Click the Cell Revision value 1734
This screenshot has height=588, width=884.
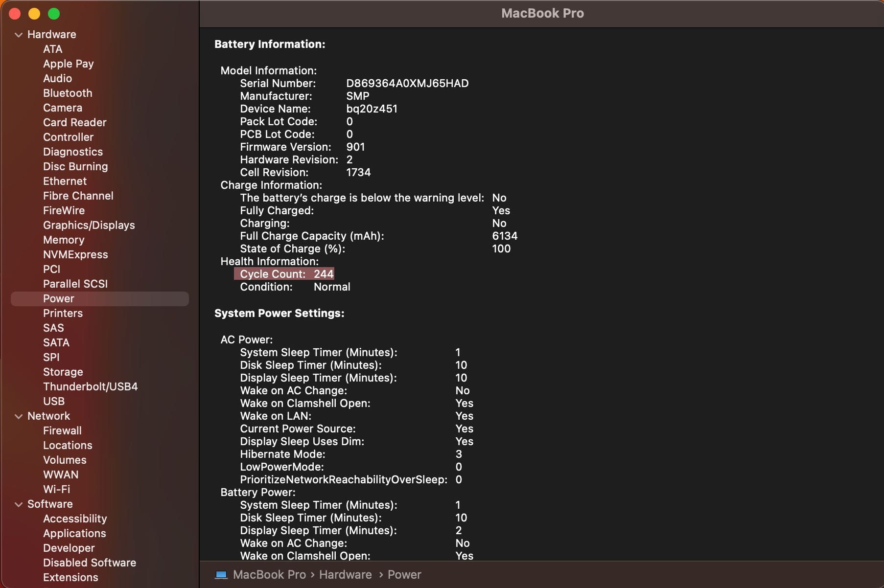(358, 172)
